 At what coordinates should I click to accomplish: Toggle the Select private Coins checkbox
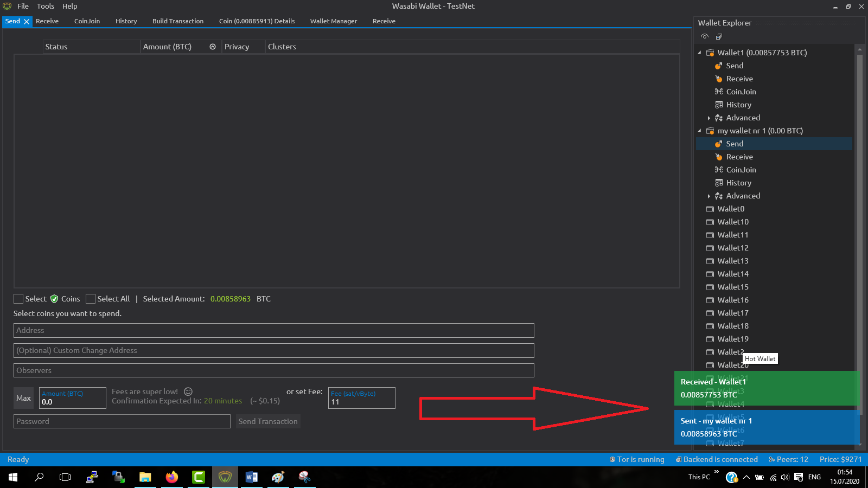tap(18, 299)
